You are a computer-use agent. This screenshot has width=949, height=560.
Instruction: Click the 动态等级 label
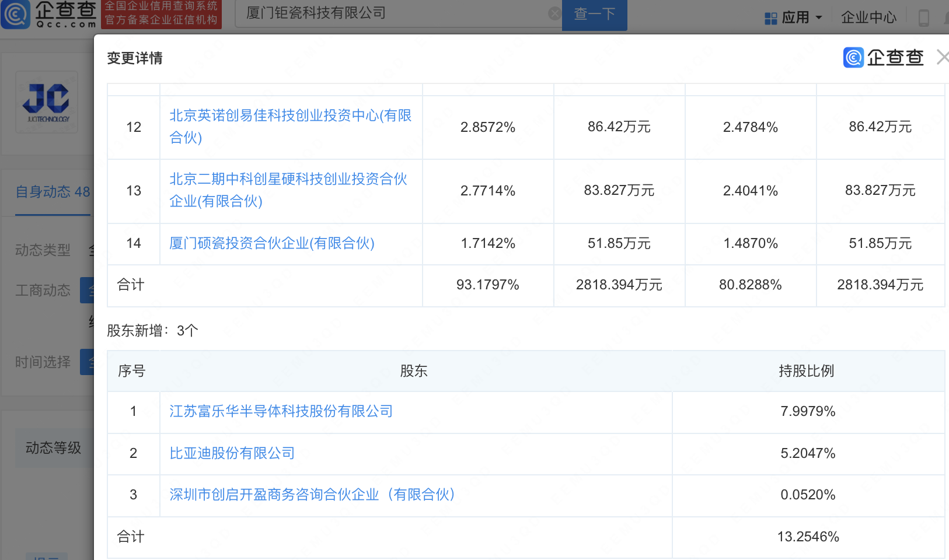click(x=53, y=448)
